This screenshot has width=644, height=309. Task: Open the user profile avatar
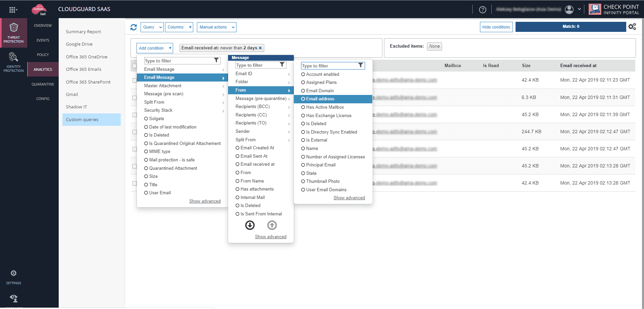coord(569,10)
